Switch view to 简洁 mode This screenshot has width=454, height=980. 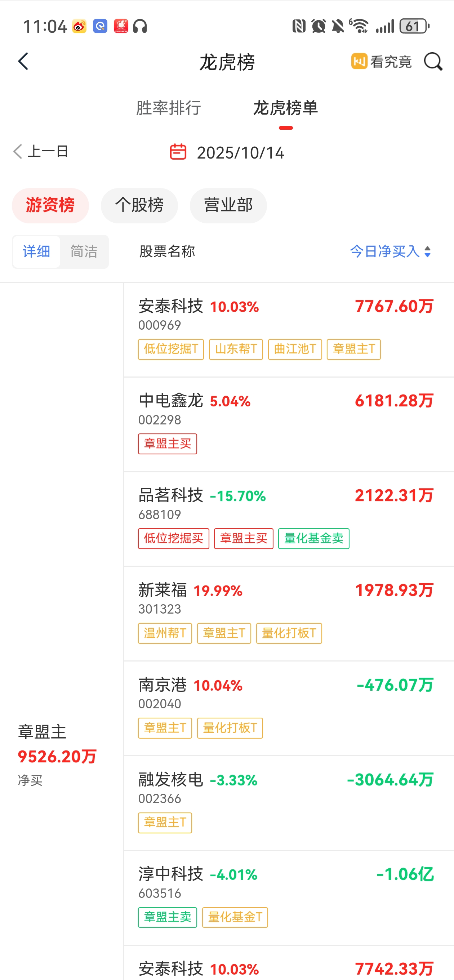[84, 251]
